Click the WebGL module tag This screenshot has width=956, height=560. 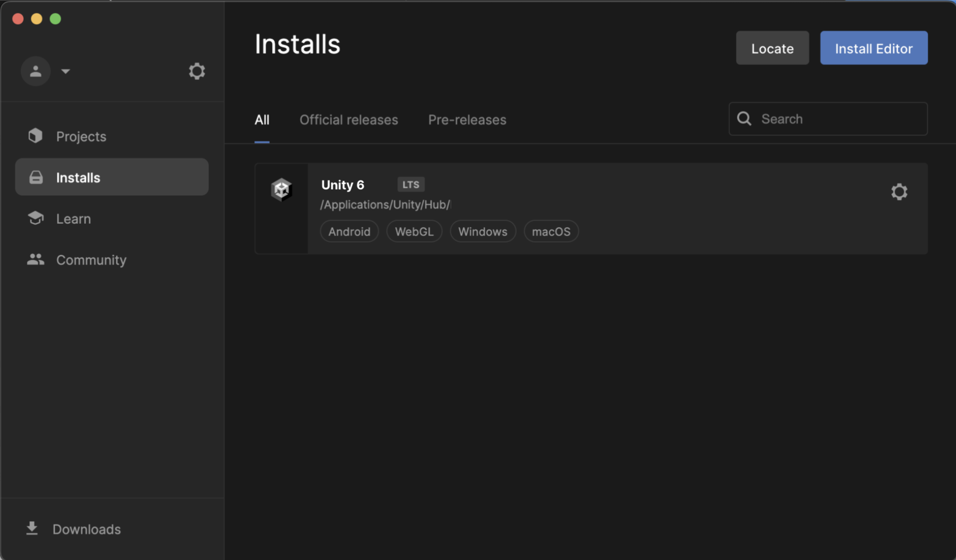[x=414, y=232]
